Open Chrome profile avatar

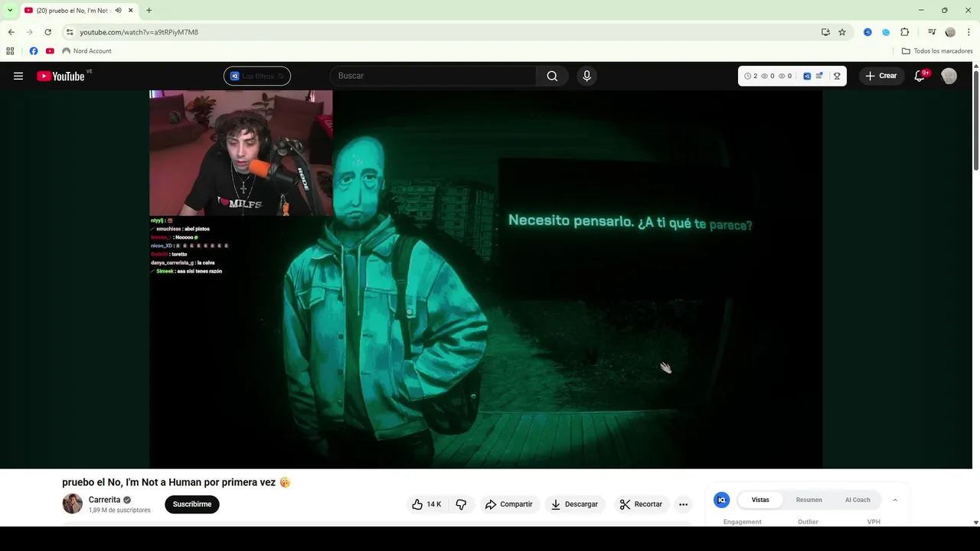pyautogui.click(x=950, y=32)
